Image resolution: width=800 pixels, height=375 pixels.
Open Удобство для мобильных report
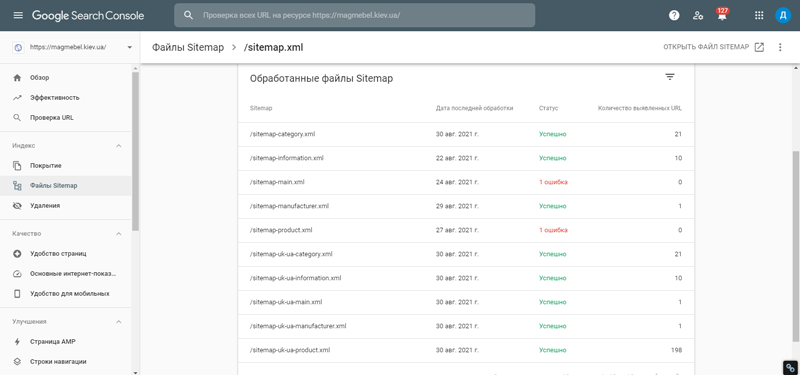coord(65,294)
